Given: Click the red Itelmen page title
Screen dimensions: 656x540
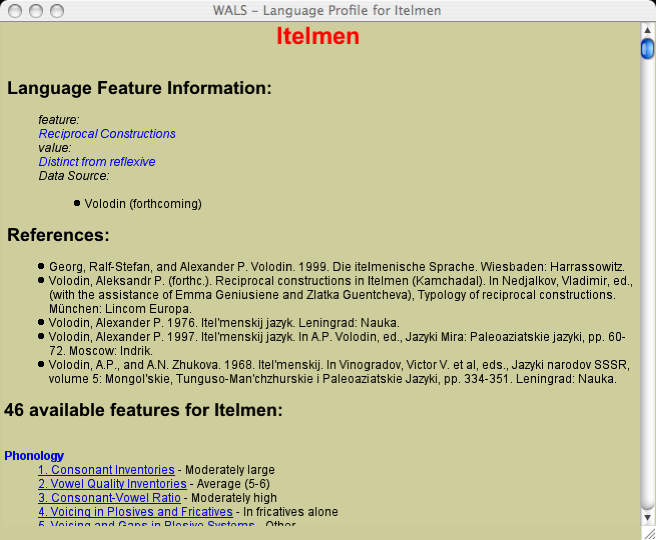Looking at the screenshot, I should (318, 37).
